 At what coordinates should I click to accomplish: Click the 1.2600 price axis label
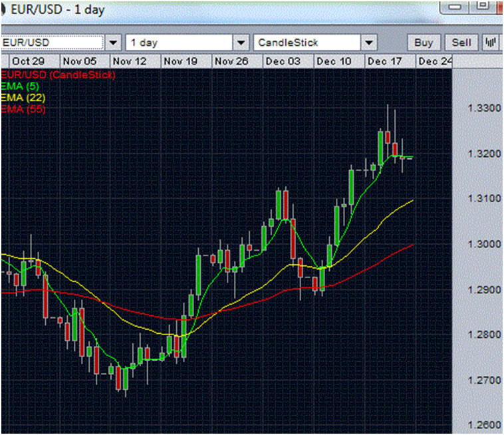pyautogui.click(x=484, y=425)
